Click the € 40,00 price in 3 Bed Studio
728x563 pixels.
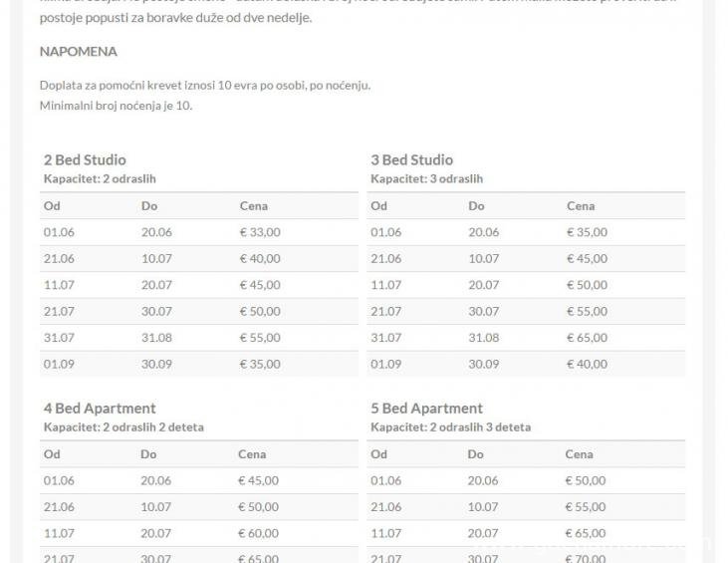click(587, 364)
